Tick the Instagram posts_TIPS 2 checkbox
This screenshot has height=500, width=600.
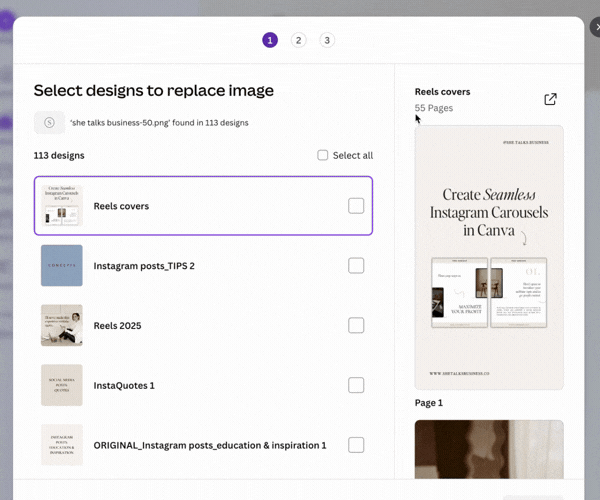point(356,266)
